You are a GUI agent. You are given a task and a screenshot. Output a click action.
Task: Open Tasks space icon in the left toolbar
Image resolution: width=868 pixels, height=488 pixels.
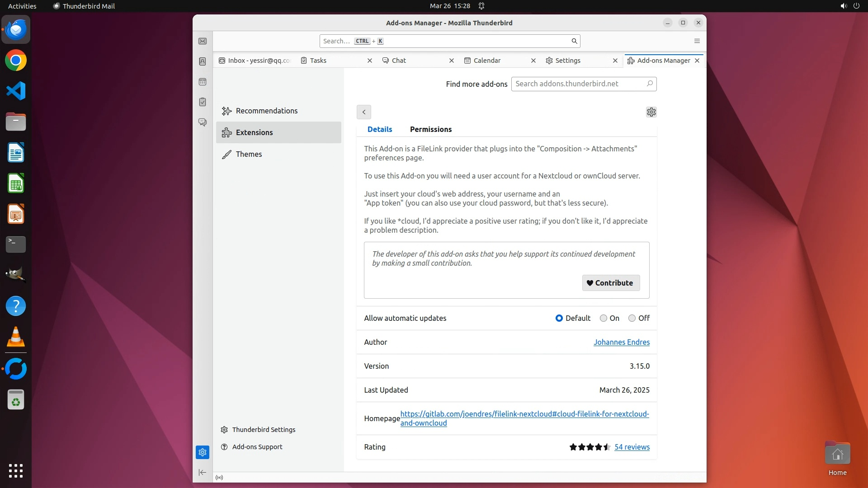203,102
